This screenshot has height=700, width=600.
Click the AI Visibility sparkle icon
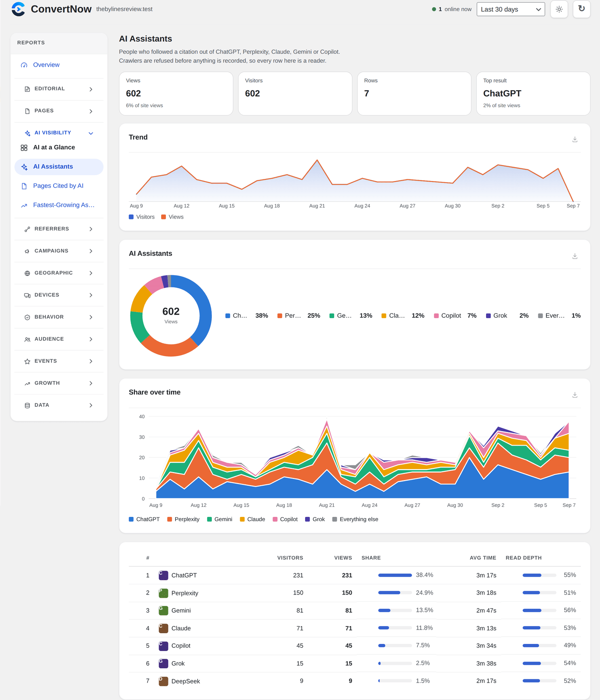[x=27, y=133]
